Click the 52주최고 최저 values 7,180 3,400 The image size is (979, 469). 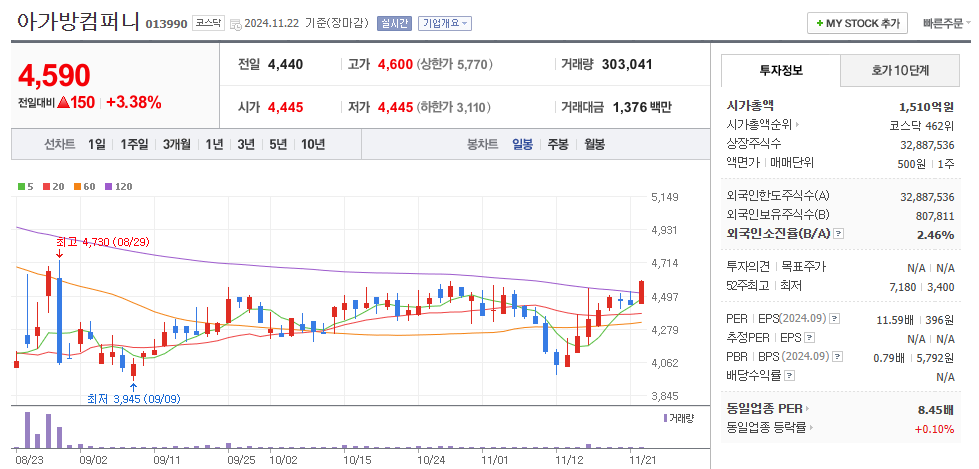pos(924,287)
